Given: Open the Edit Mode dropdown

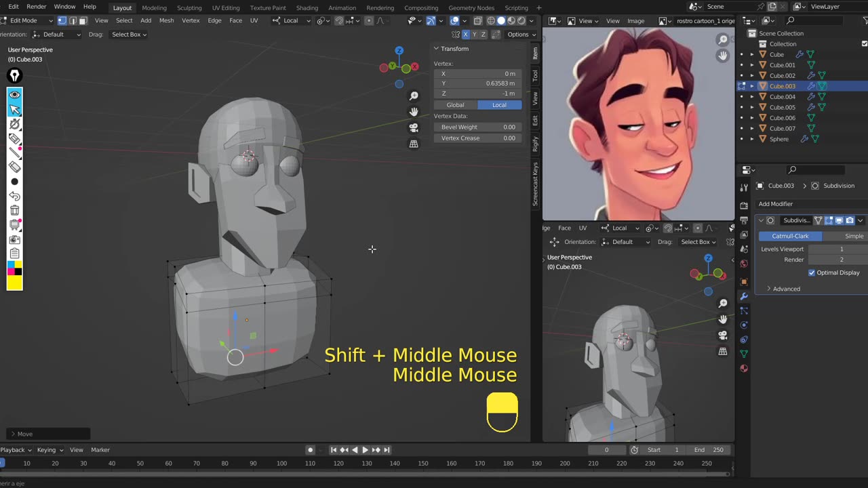Looking at the screenshot, I should (x=27, y=20).
